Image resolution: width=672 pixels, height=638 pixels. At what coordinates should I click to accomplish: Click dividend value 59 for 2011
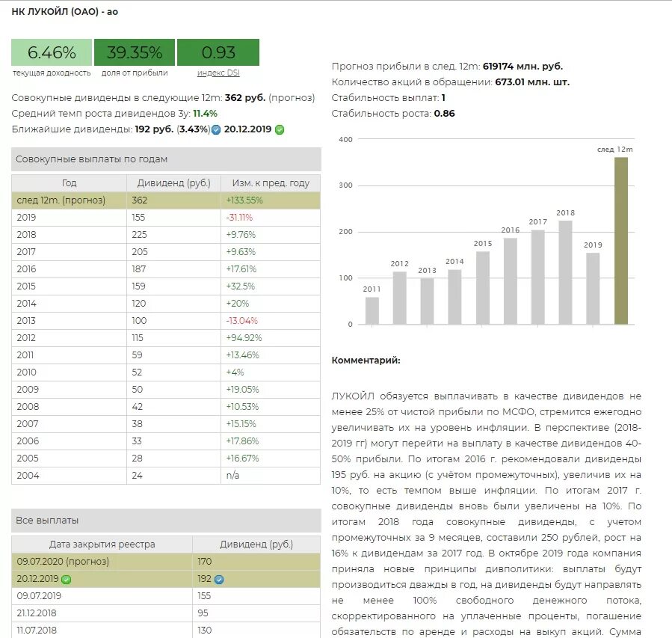137,355
